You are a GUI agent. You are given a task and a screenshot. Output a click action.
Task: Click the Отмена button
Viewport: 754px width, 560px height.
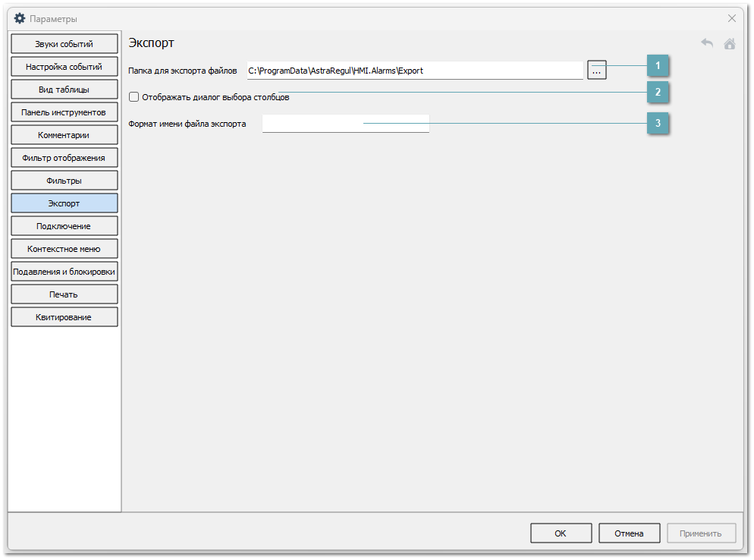(629, 533)
